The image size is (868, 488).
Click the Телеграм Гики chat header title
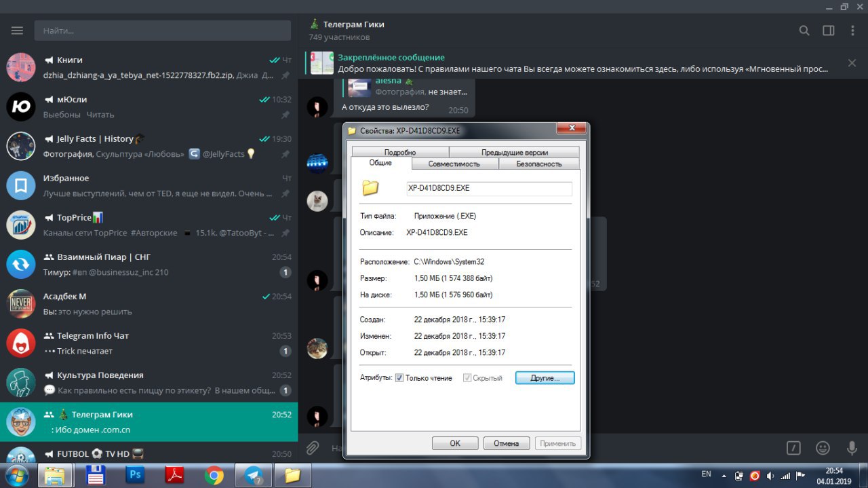[x=353, y=24]
